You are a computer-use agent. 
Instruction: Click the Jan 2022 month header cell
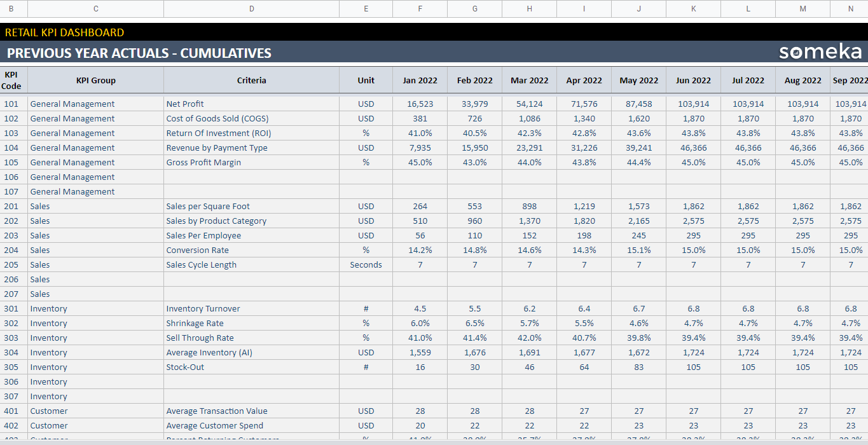[420, 80]
